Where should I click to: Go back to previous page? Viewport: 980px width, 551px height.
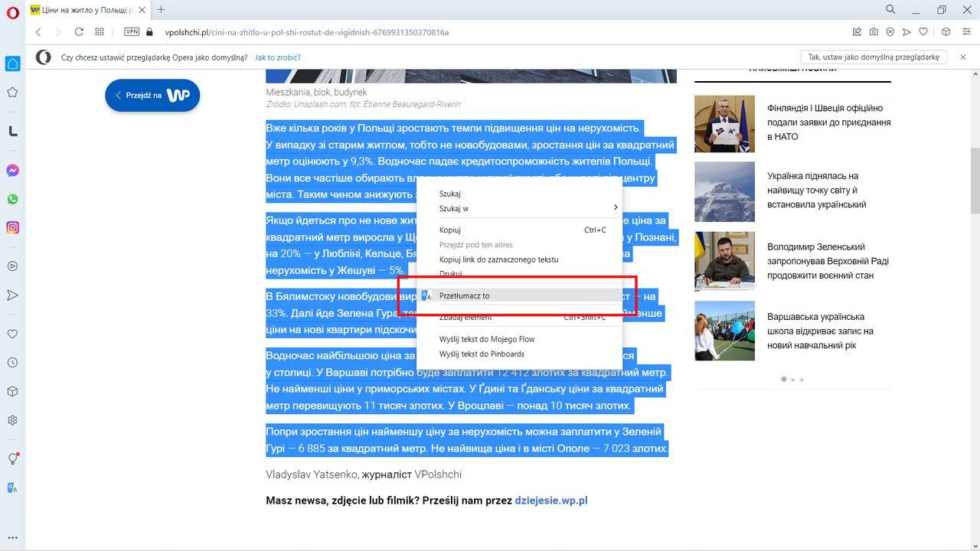(x=38, y=32)
